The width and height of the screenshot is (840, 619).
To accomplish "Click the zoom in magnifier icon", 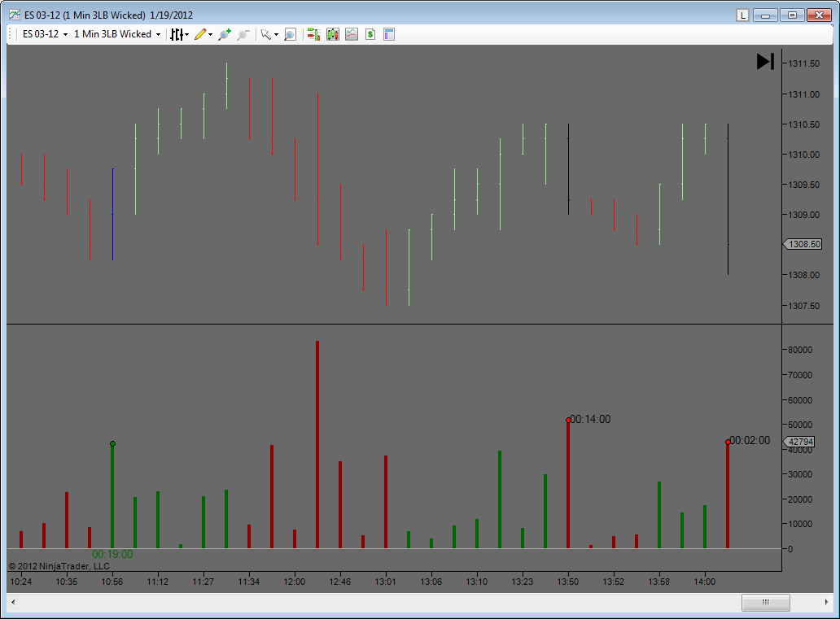I will point(225,35).
